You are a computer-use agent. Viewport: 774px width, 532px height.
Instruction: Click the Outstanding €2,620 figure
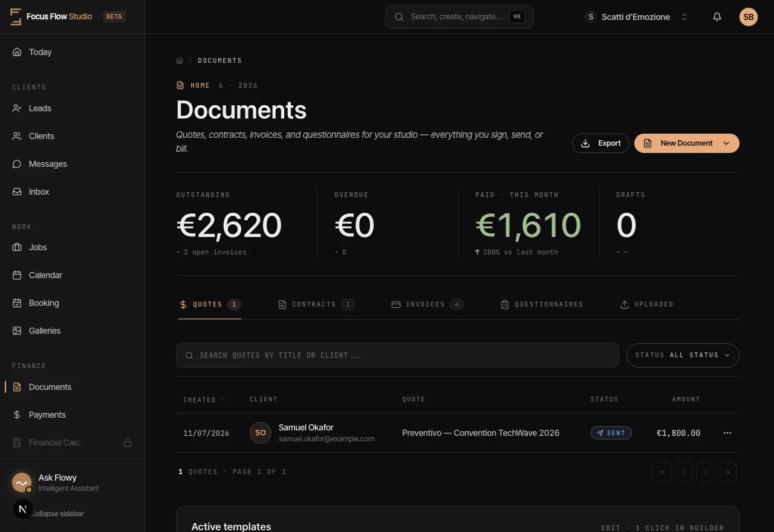point(229,225)
